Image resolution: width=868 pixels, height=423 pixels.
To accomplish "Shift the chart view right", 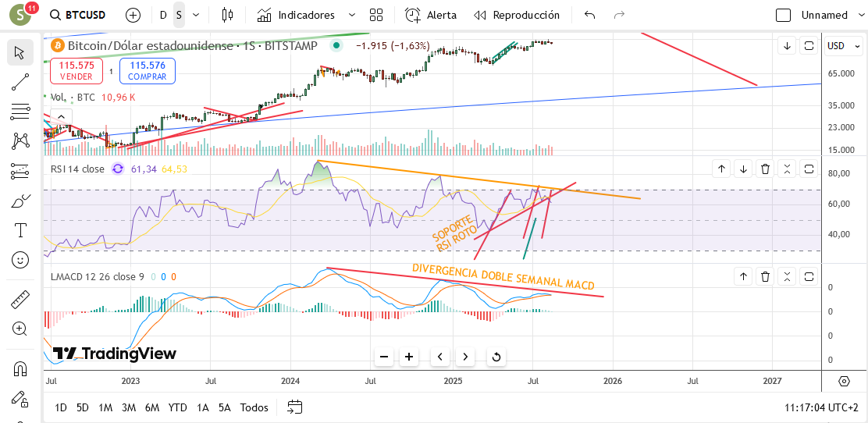I will [465, 357].
